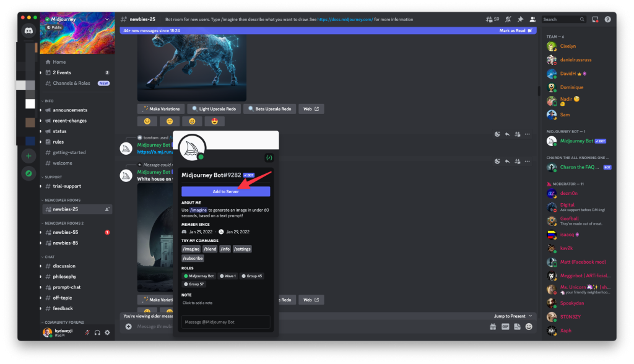Viewport: 634px width, 364px height.
Task: Open the Threads icon showing 59
Action: [492, 19]
